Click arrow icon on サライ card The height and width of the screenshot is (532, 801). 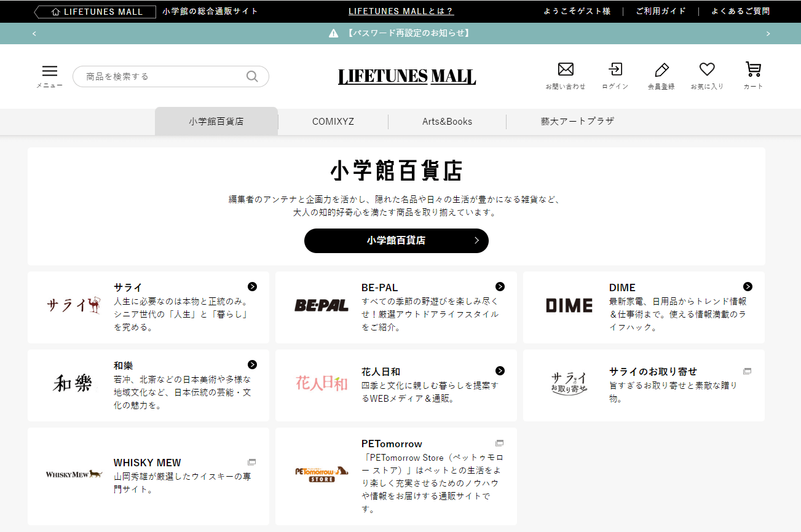(252, 287)
